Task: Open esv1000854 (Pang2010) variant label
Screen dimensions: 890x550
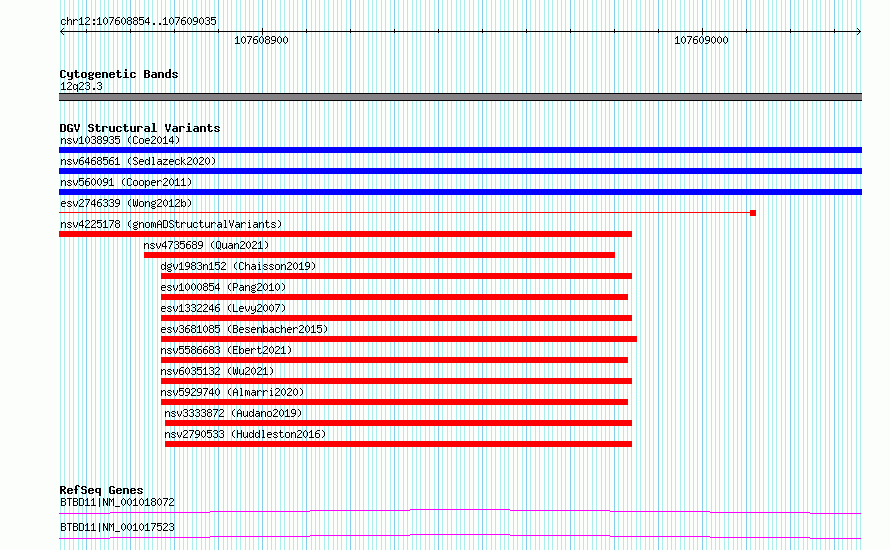Action: 223,287
